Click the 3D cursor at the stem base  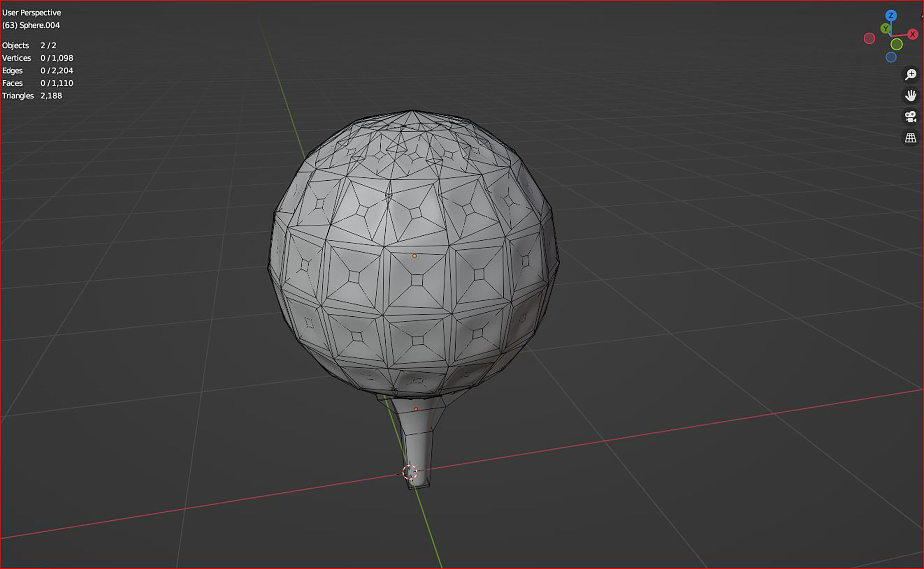coord(410,472)
